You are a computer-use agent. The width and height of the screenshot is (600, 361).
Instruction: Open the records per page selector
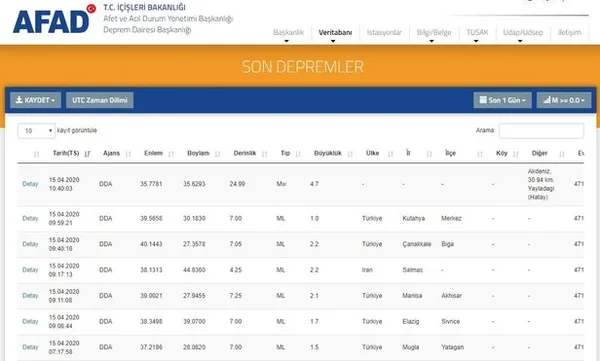pos(36,131)
